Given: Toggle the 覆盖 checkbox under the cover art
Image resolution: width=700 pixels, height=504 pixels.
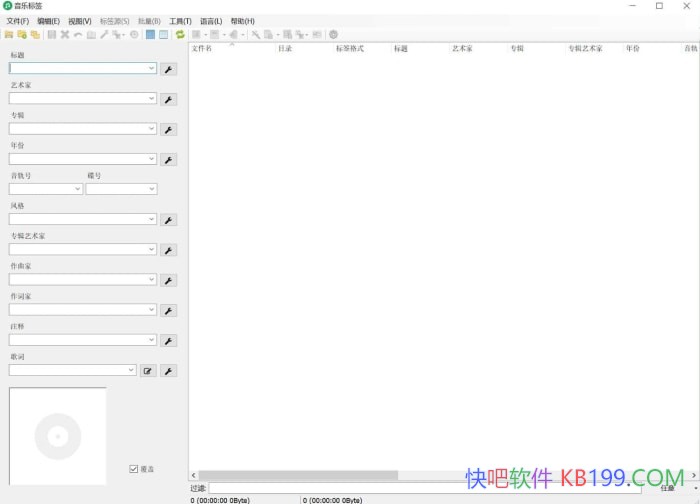Looking at the screenshot, I should point(134,468).
